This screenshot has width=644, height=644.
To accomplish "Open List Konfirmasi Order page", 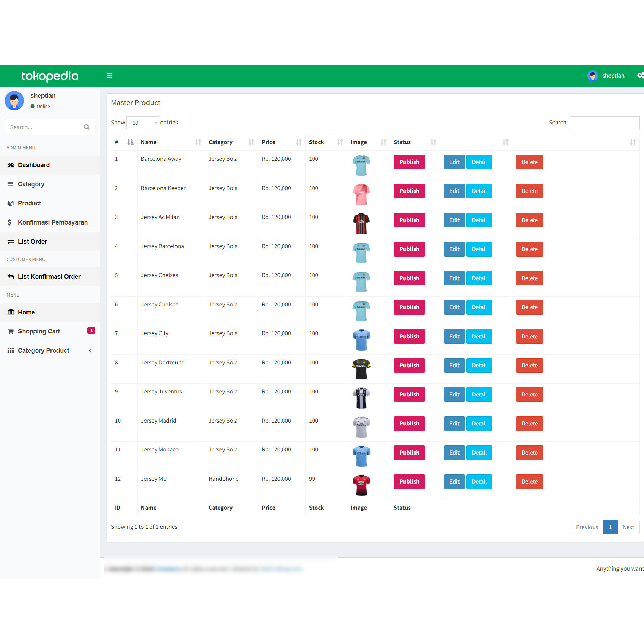I will point(50,277).
